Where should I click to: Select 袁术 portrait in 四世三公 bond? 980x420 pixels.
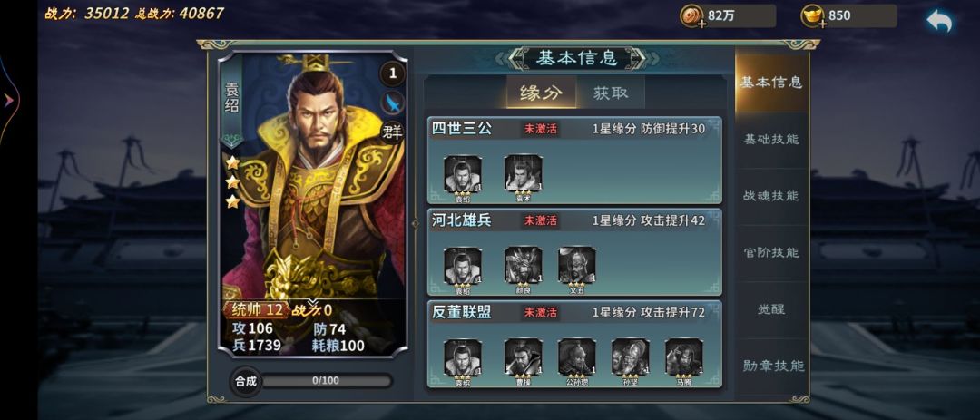(524, 173)
